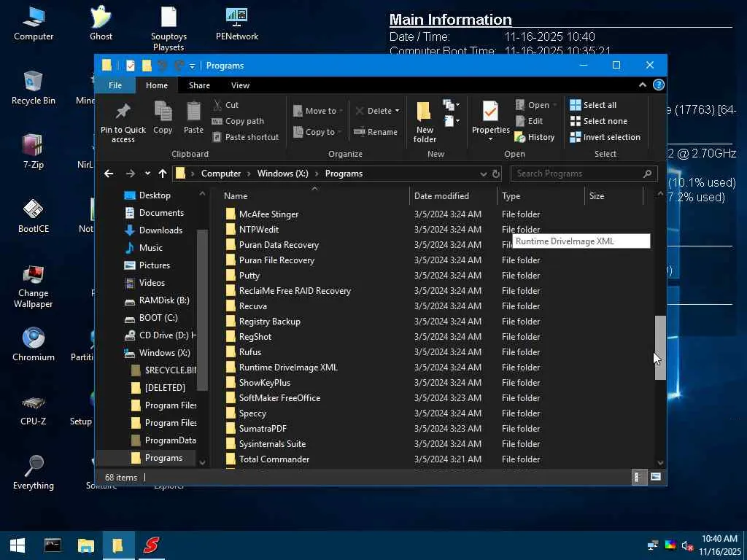Open Explorer Help icon
This screenshot has height=560, width=747.
tap(659, 85)
